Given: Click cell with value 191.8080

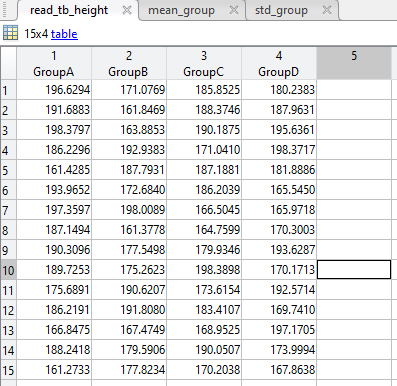Looking at the screenshot, I should tap(129, 310).
